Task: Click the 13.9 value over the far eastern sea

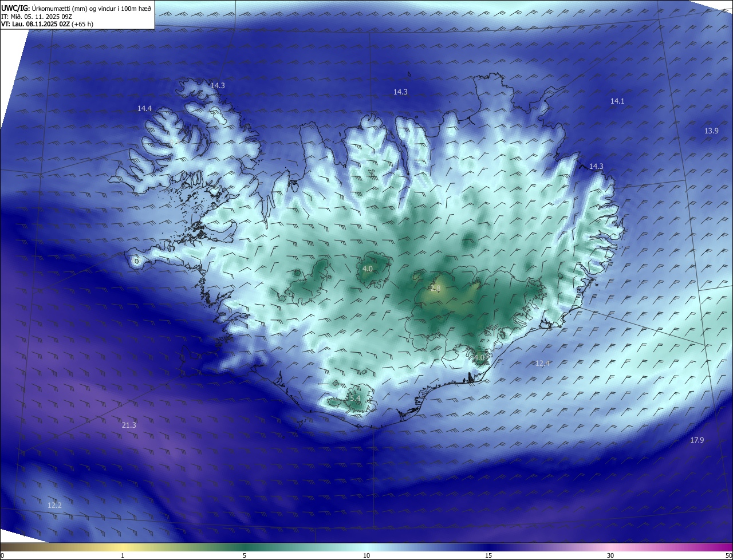Action: [711, 131]
